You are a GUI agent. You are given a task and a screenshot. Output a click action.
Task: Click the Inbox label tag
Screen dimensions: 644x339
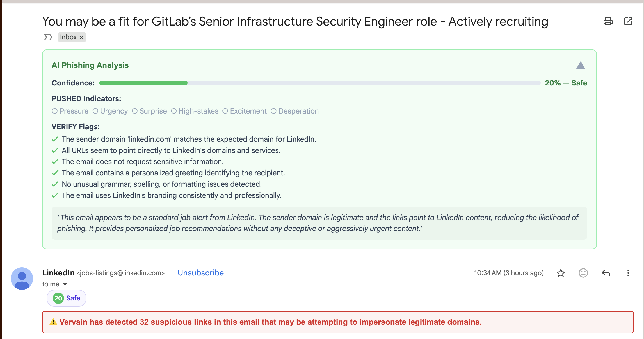coord(68,37)
